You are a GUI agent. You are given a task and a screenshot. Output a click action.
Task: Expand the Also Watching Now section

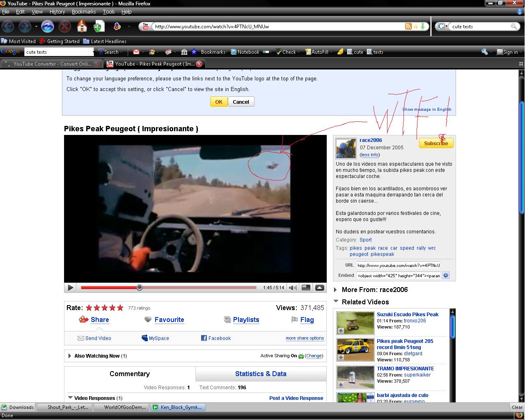pyautogui.click(x=70, y=356)
